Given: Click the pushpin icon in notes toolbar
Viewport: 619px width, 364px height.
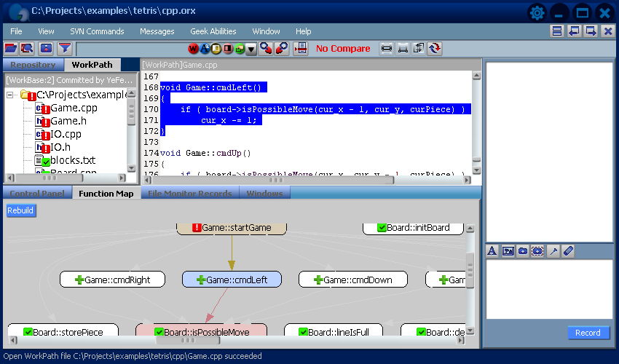Looking at the screenshot, I should coord(553,250).
